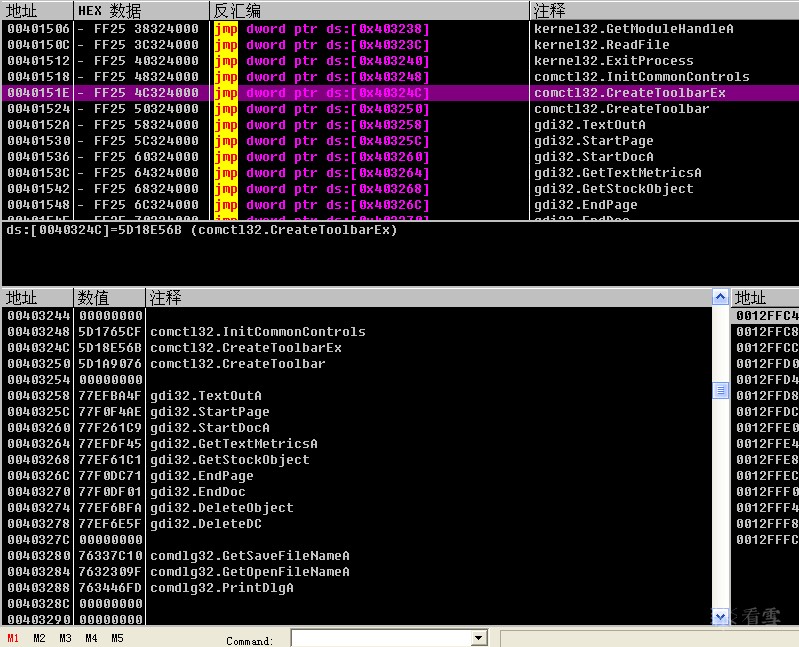Select dump row at 00403244

click(357, 316)
